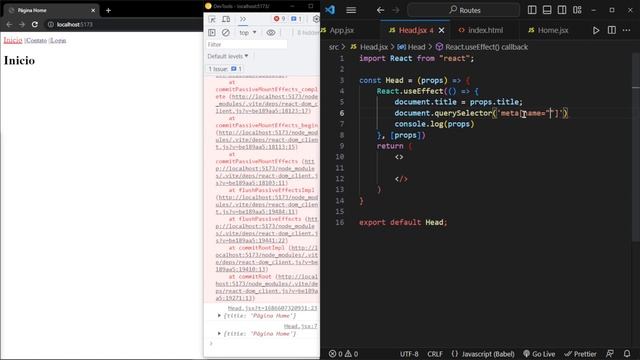Open DevTools settings gear
The width and height of the screenshot is (640, 360).
pos(316,19)
